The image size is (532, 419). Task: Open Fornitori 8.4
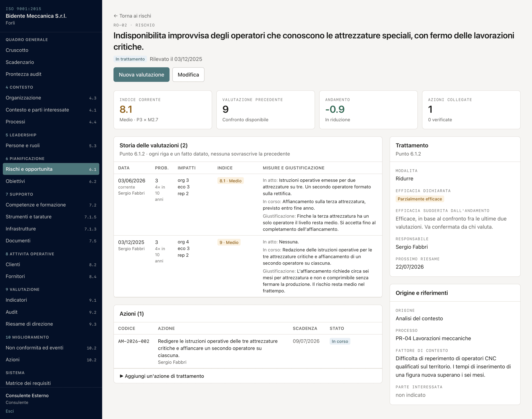[51, 276]
